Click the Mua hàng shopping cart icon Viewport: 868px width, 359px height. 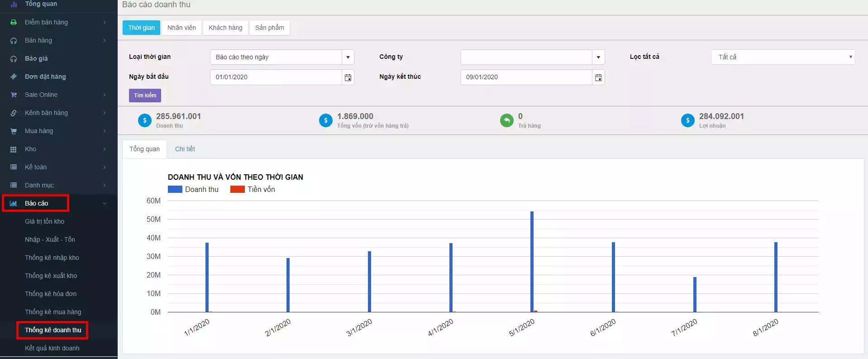(14, 131)
